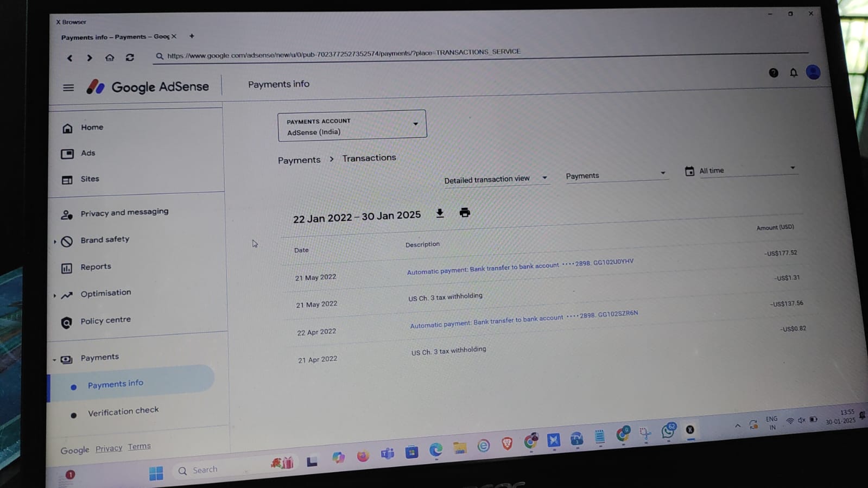The height and width of the screenshot is (488, 868).
Task: Show hidden system tray icons chevron
Action: click(737, 426)
